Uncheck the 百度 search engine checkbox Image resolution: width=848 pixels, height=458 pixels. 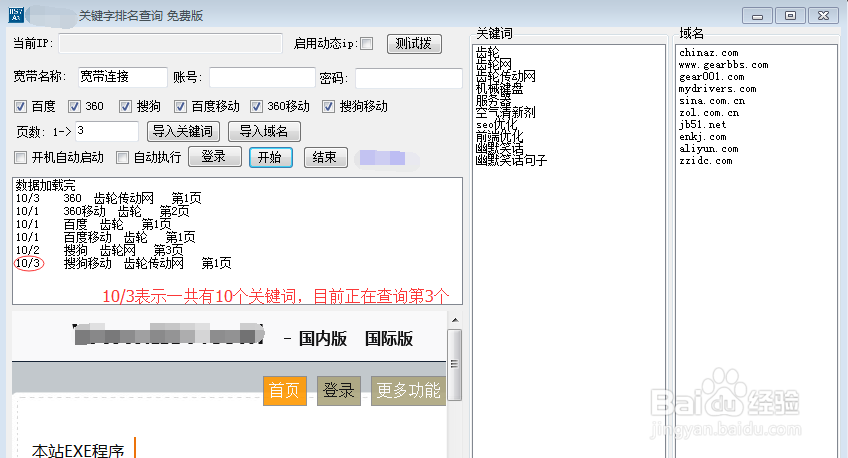(x=21, y=107)
